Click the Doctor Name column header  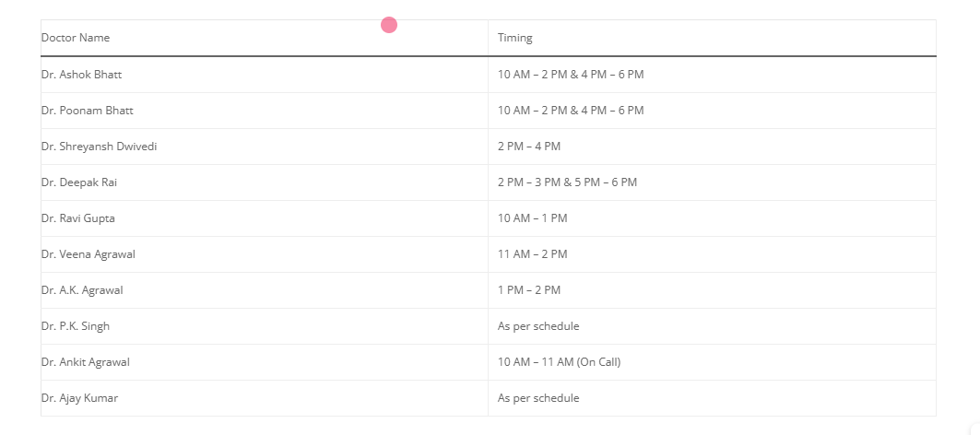76,38
